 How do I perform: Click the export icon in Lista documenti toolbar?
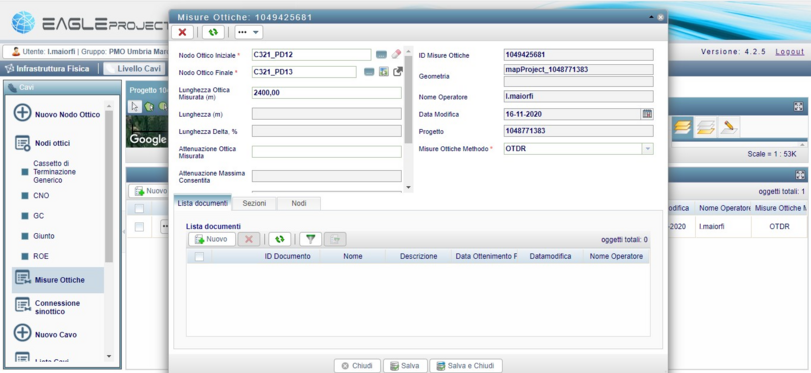335,239
